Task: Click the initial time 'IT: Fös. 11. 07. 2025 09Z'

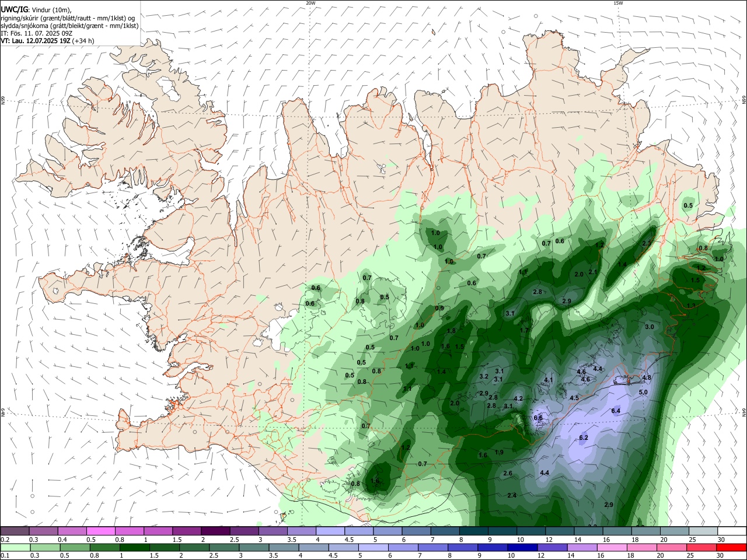Action: tap(36, 33)
